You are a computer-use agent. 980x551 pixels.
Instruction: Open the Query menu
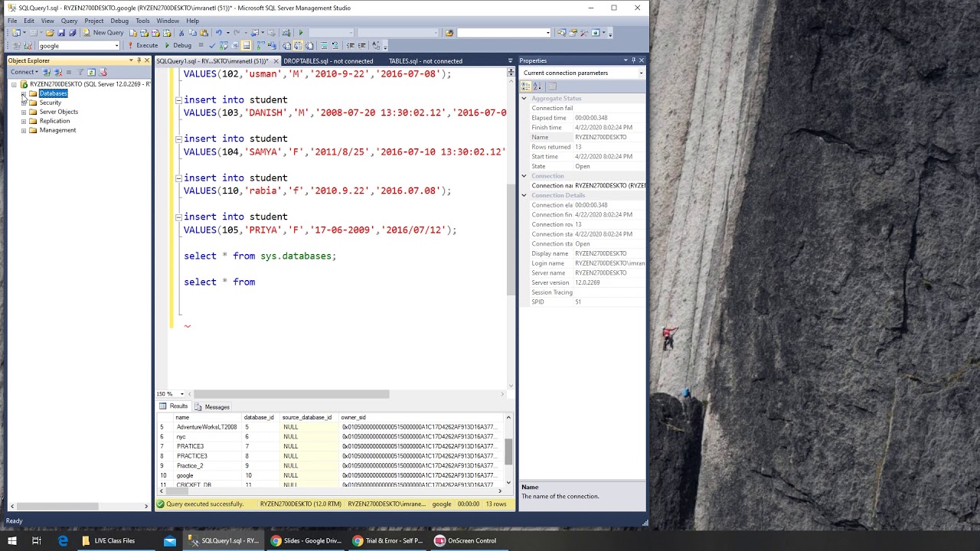click(69, 21)
